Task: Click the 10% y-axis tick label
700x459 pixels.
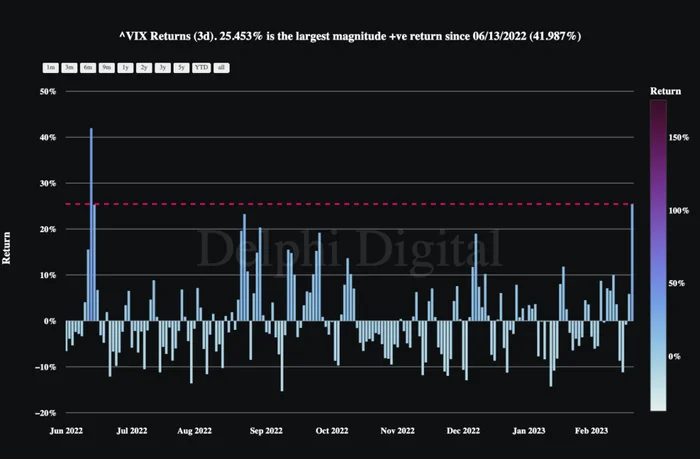Action: [48, 275]
